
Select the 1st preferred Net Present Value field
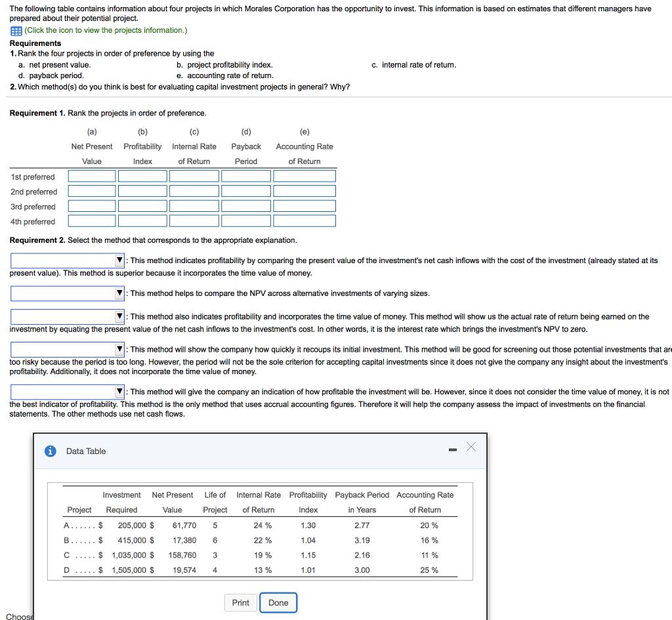91,176
